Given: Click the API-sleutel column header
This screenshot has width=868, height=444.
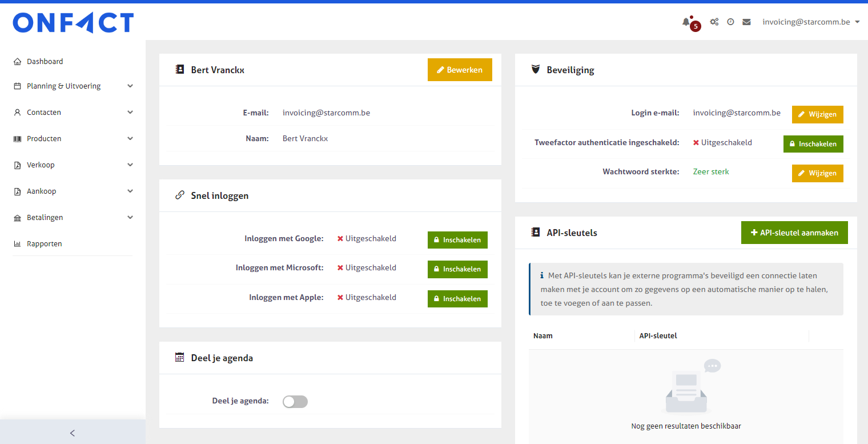Looking at the screenshot, I should click(x=658, y=336).
